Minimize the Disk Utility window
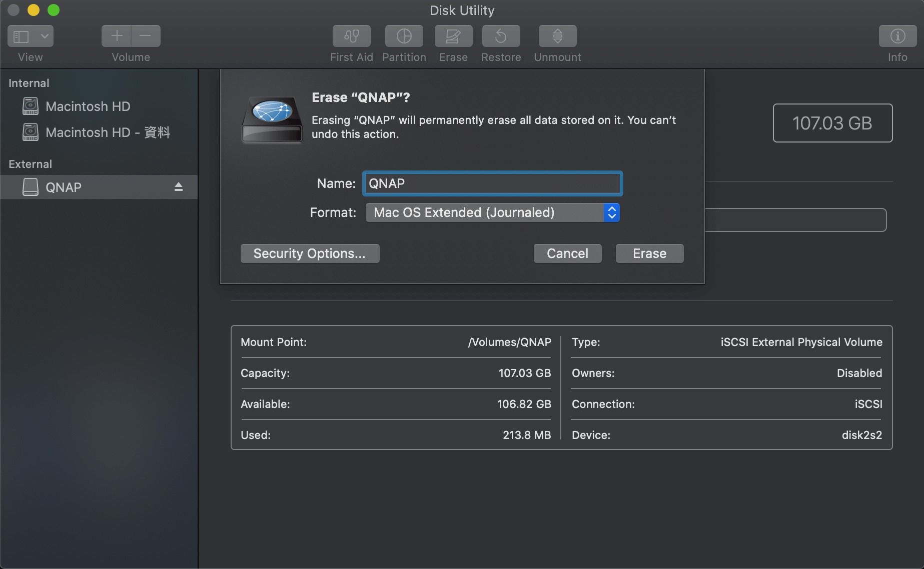Screen dimensions: 924x569 pos(34,10)
